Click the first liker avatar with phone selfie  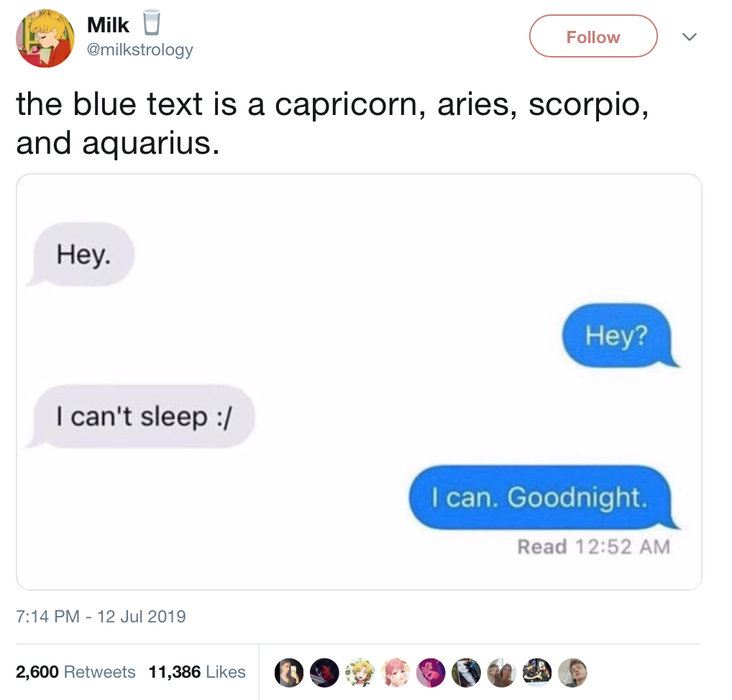[288, 673]
